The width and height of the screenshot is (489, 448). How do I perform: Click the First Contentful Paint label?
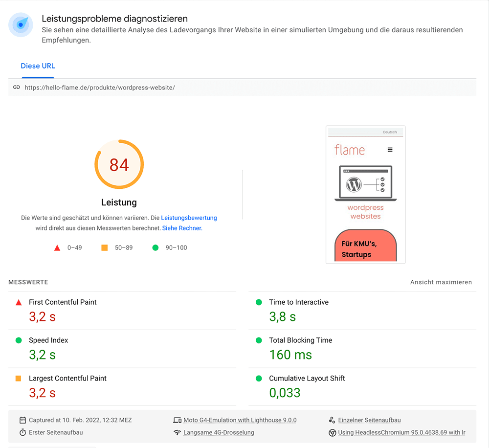tap(63, 302)
